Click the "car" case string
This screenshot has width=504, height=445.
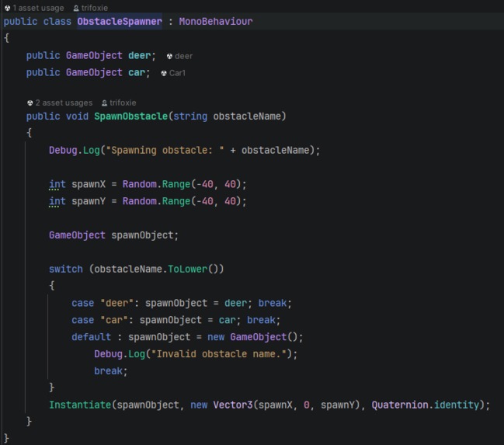tap(114, 320)
